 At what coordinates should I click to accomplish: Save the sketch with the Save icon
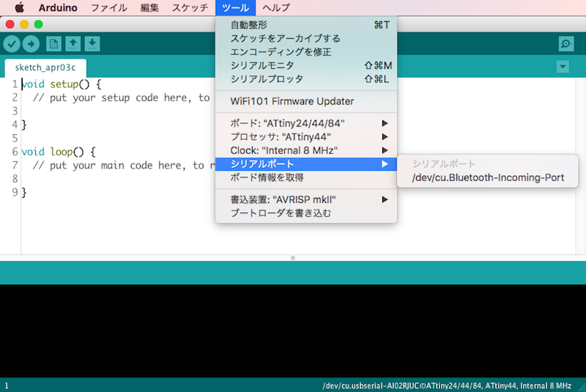click(x=92, y=44)
